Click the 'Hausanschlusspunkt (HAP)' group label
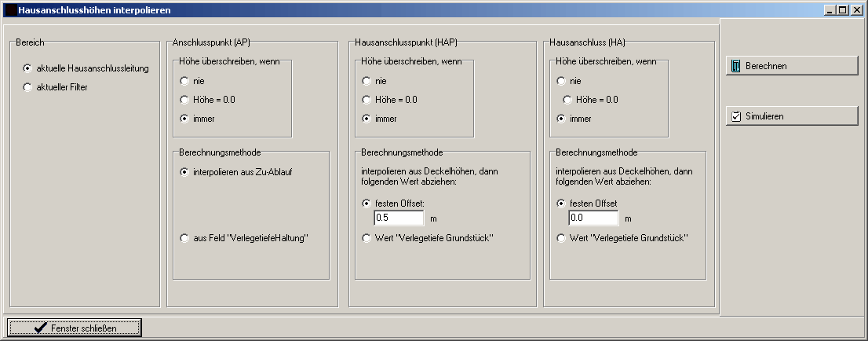868x341 pixels. [x=407, y=42]
